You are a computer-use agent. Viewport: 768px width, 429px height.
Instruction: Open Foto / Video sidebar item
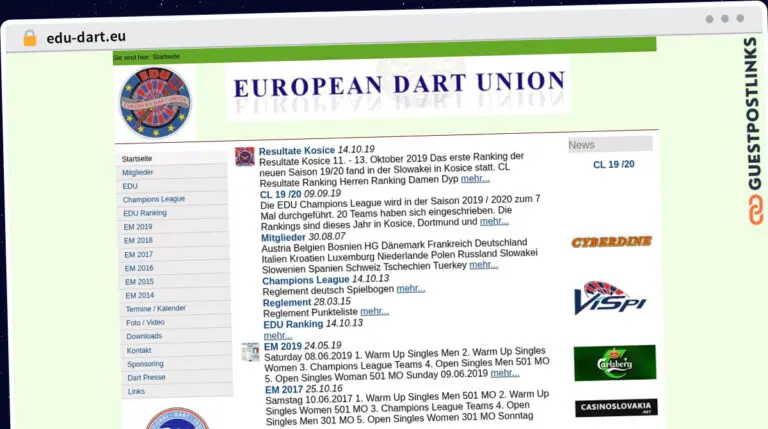145,322
